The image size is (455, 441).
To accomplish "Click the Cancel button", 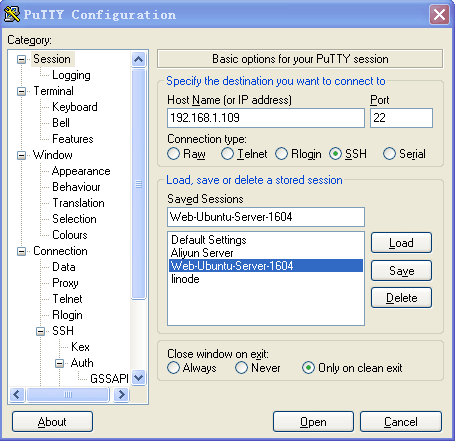I will point(401,422).
